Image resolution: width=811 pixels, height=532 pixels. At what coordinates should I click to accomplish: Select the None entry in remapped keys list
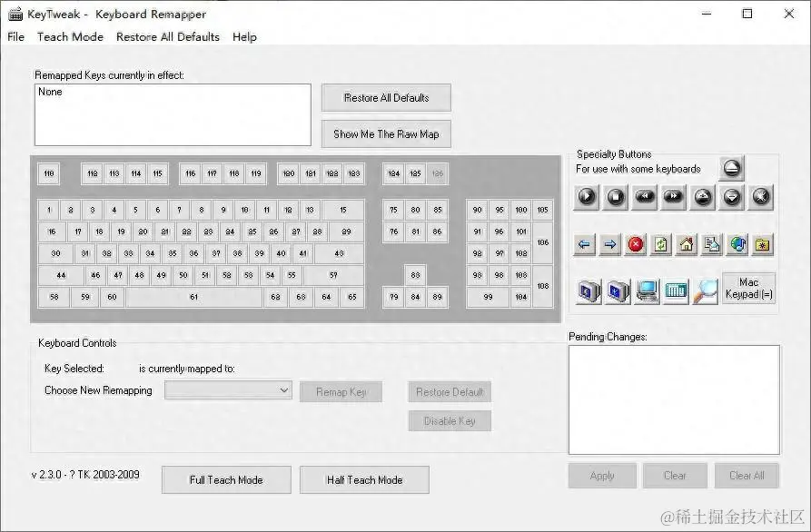coord(50,92)
